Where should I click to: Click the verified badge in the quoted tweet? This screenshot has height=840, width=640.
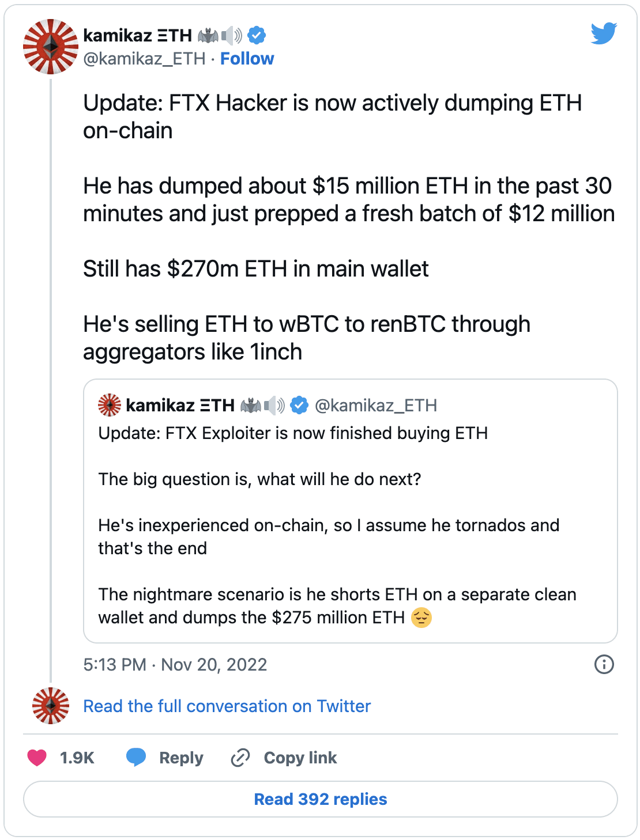[x=299, y=405]
